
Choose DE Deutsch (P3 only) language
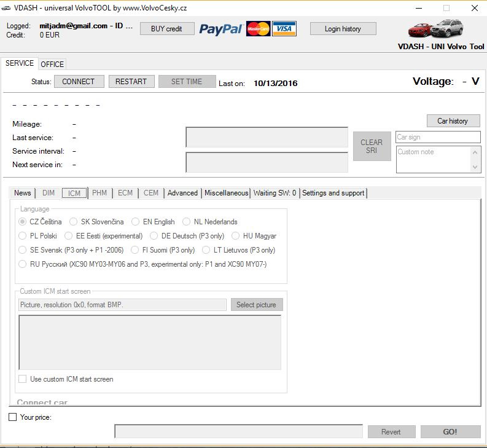[154, 235]
